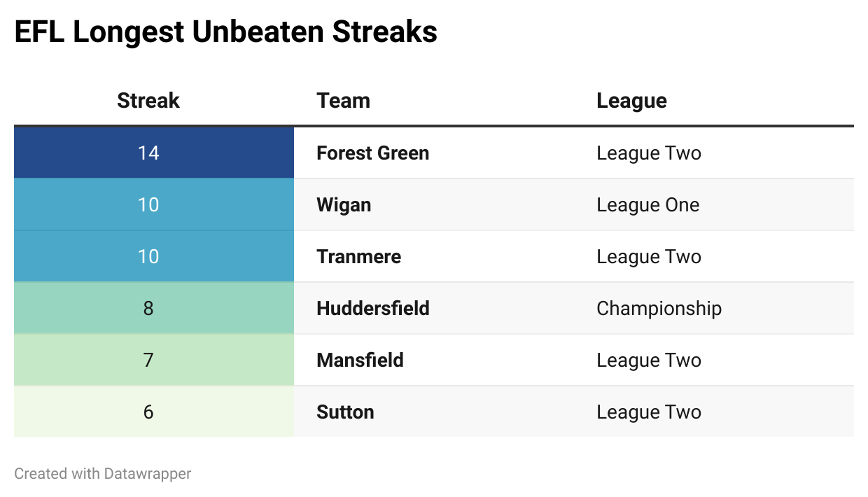Open the Created with Datawrapper link

103,474
